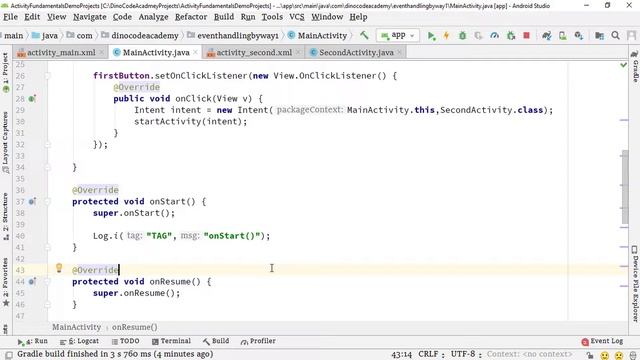Click the red Stop icon

tap(527, 36)
